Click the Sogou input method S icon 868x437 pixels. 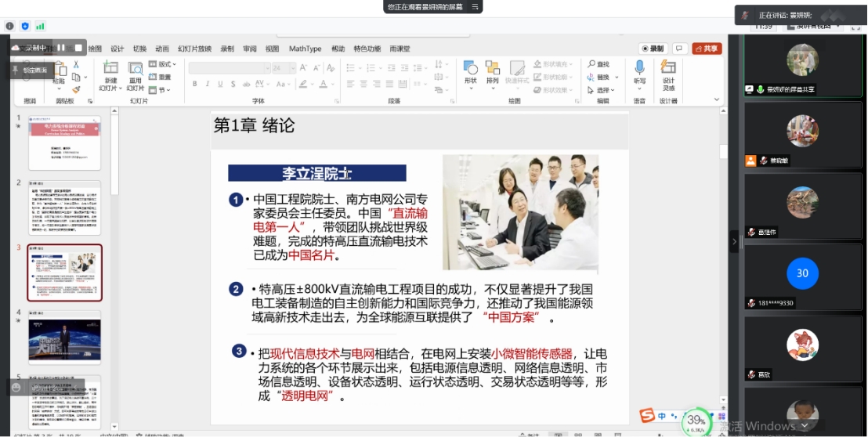click(x=646, y=415)
